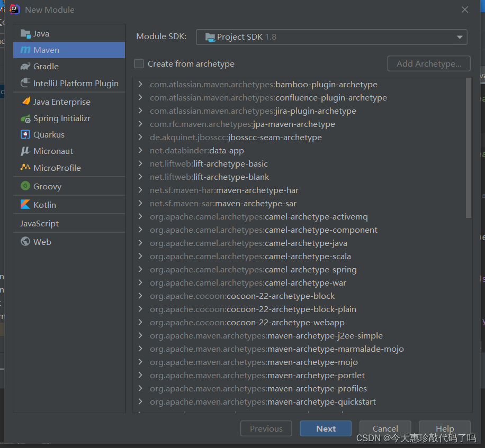Click the Cancel button
Image resolution: width=485 pixels, height=448 pixels.
(385, 428)
